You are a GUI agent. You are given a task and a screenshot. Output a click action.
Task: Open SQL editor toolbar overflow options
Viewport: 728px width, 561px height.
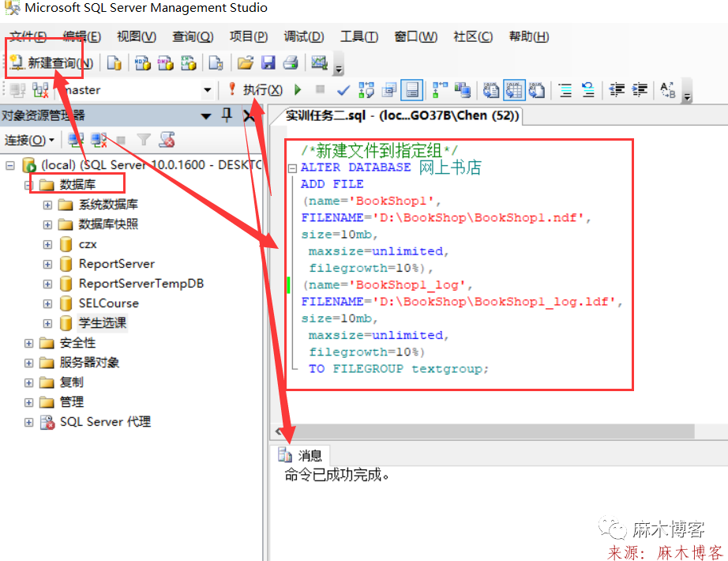687,92
